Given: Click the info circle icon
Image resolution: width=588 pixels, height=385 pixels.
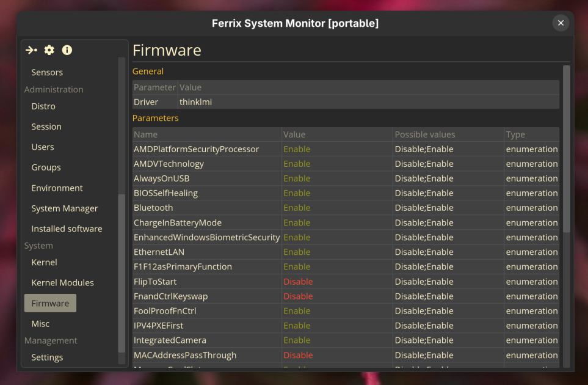Looking at the screenshot, I should tap(67, 50).
